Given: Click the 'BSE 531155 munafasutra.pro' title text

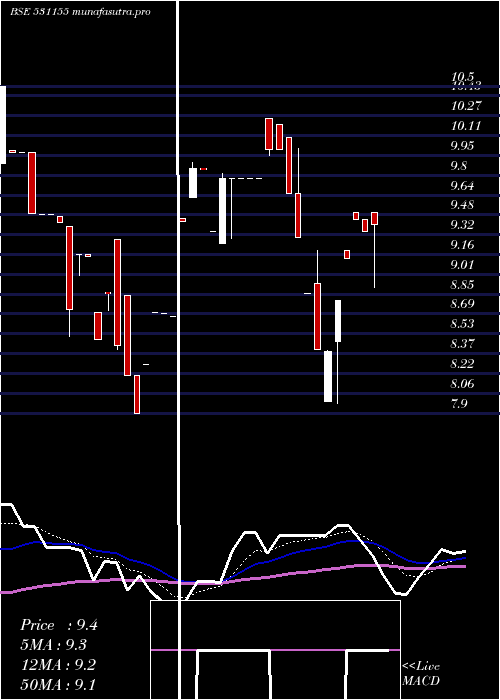Looking at the screenshot, I should [x=80, y=12].
